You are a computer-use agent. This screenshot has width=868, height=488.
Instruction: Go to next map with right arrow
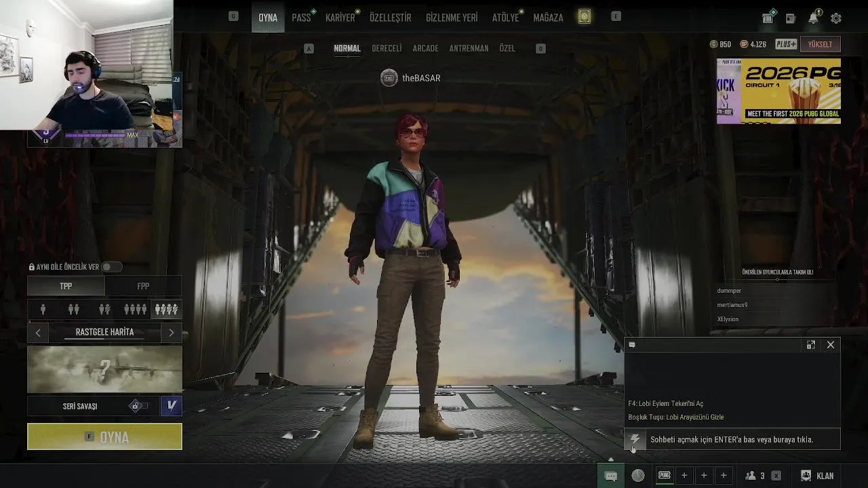pos(171,332)
